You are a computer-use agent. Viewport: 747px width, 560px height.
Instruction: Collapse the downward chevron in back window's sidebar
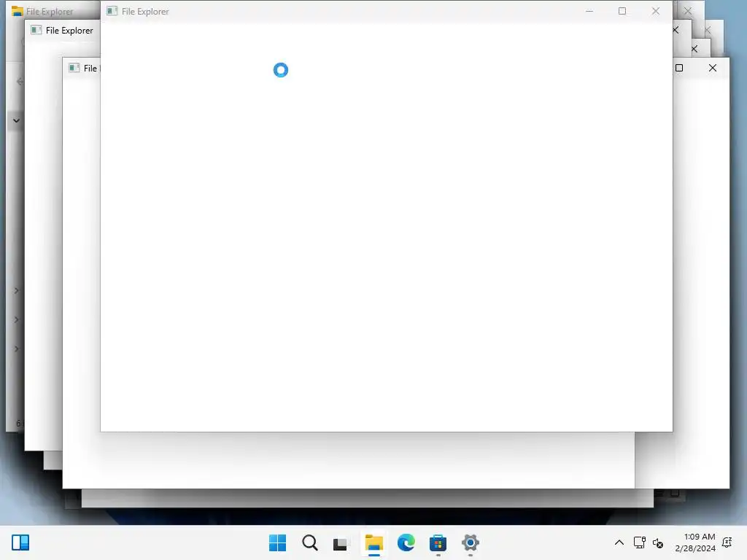[x=17, y=120]
